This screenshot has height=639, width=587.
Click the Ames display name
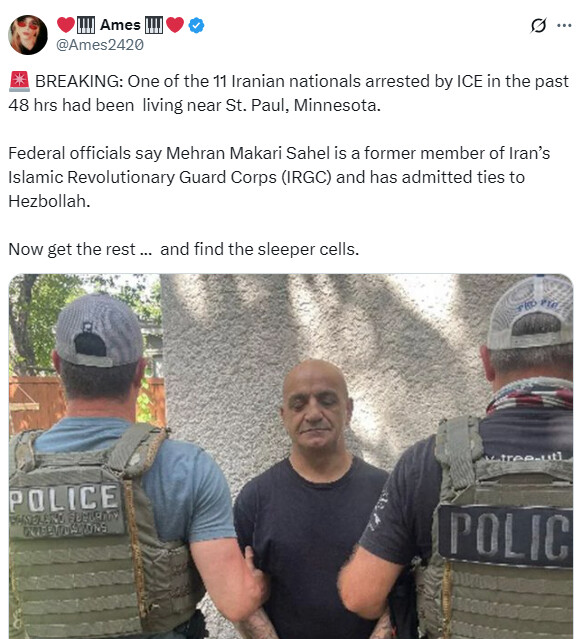click(x=120, y=25)
